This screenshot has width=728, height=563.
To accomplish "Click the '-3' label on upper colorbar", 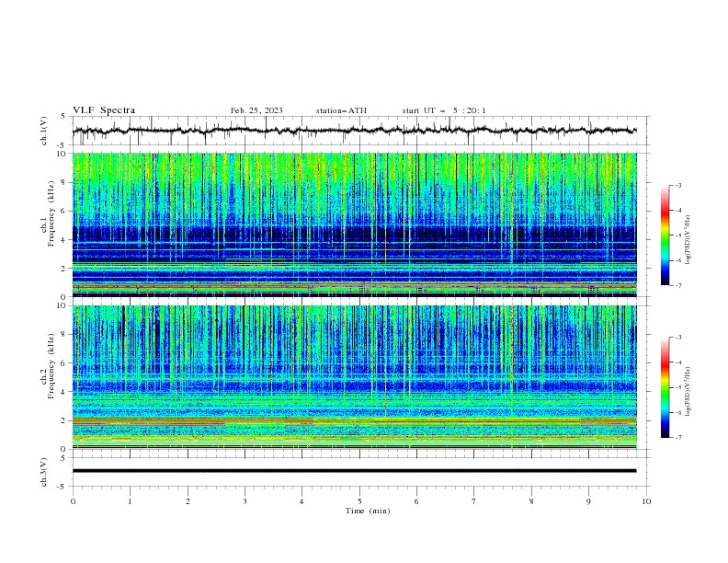I will click(677, 185).
